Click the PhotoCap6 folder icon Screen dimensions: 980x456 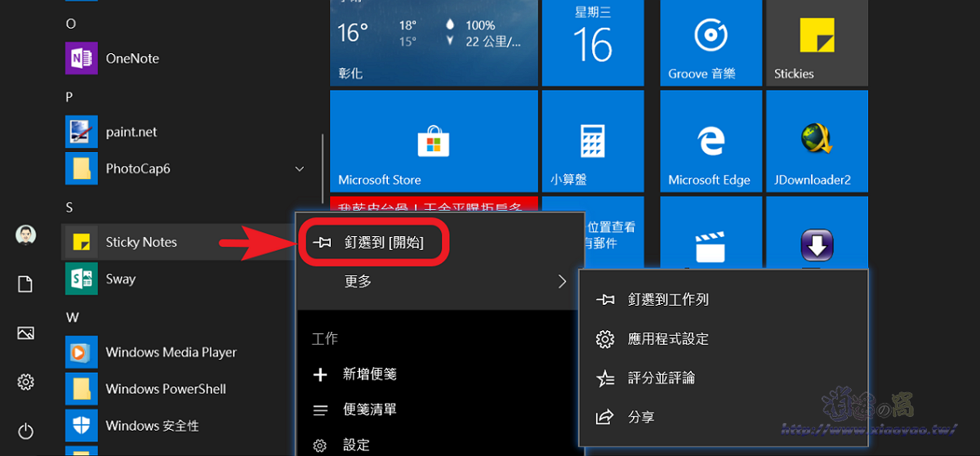click(x=81, y=168)
